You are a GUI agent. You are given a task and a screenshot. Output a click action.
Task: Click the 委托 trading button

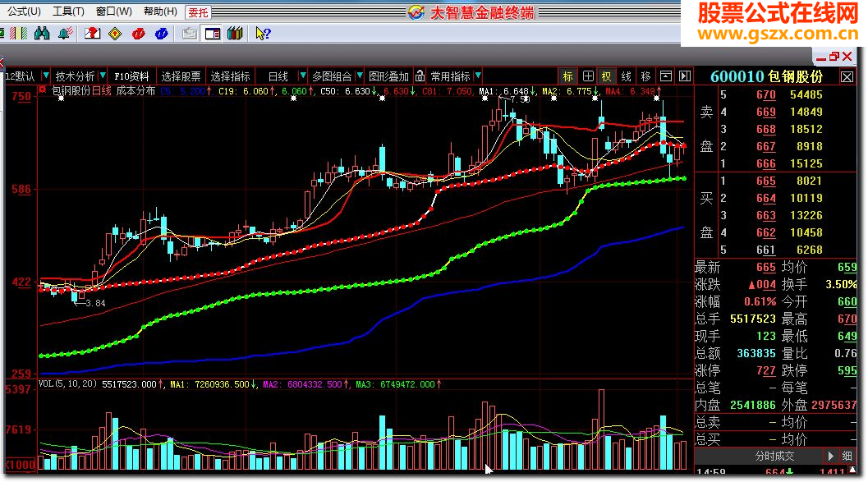(198, 12)
